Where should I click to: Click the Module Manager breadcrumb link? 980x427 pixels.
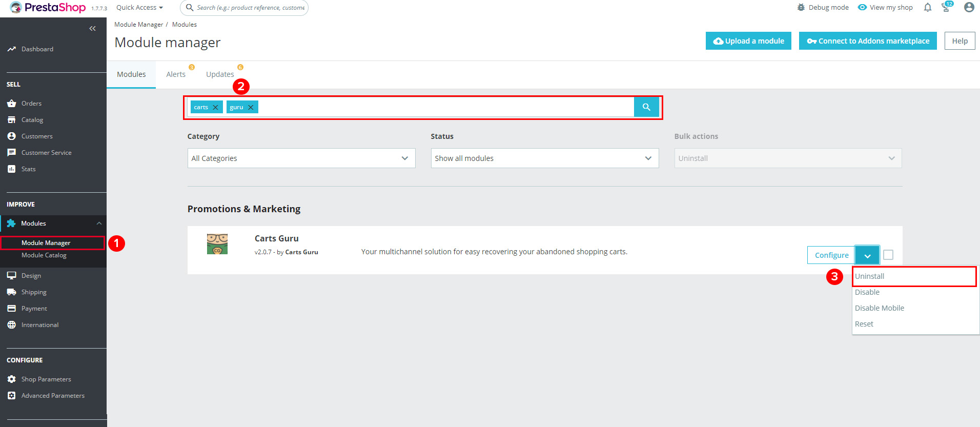pos(138,25)
